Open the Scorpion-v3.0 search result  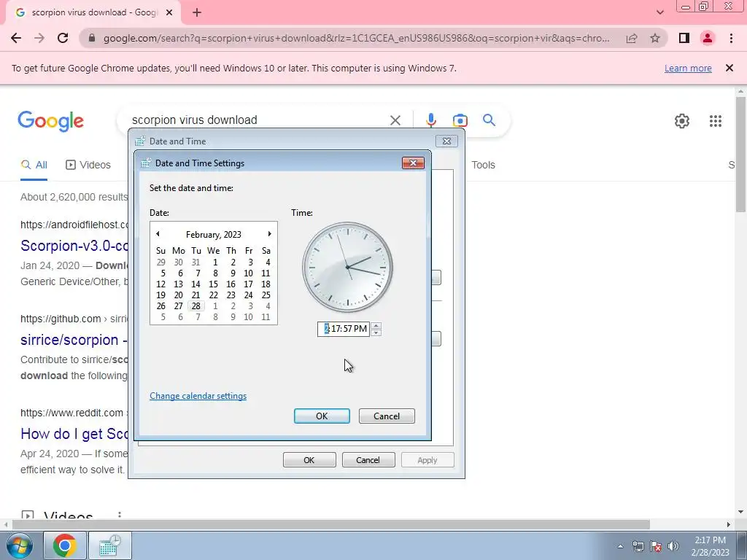pyautogui.click(x=74, y=246)
